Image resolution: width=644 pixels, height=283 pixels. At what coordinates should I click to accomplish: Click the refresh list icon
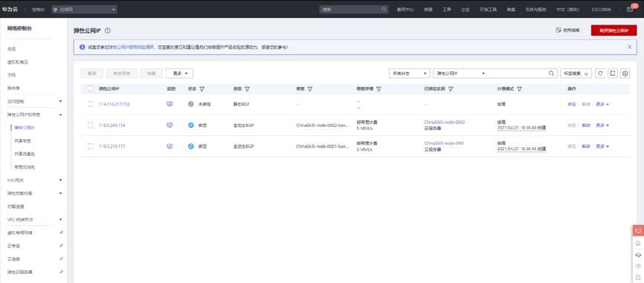coord(600,73)
